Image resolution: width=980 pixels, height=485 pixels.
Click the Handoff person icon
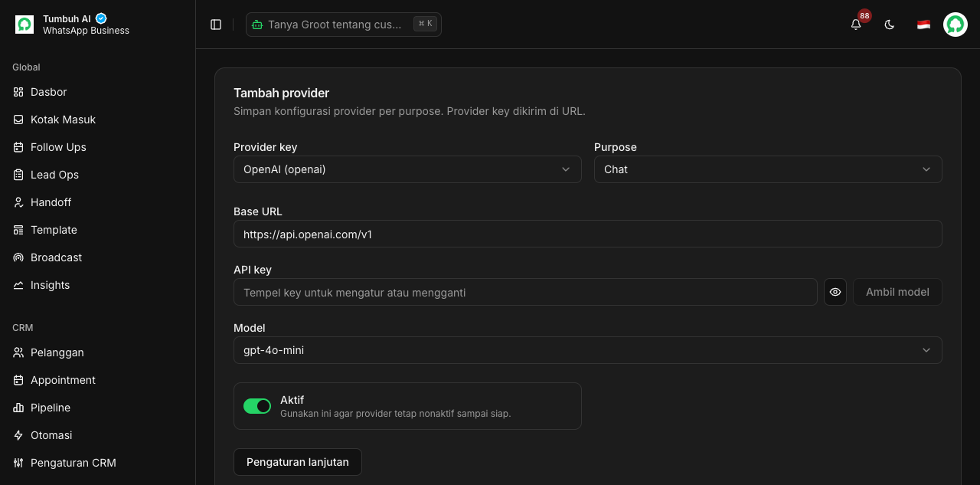18,202
